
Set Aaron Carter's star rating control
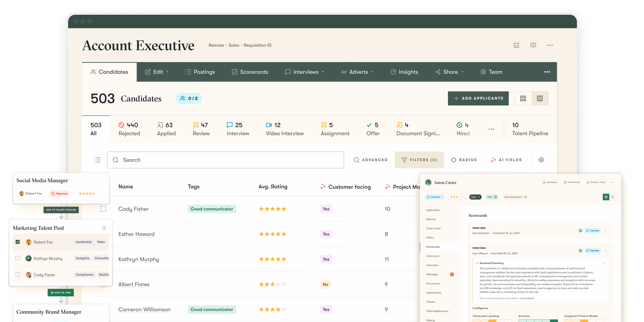click(x=457, y=197)
